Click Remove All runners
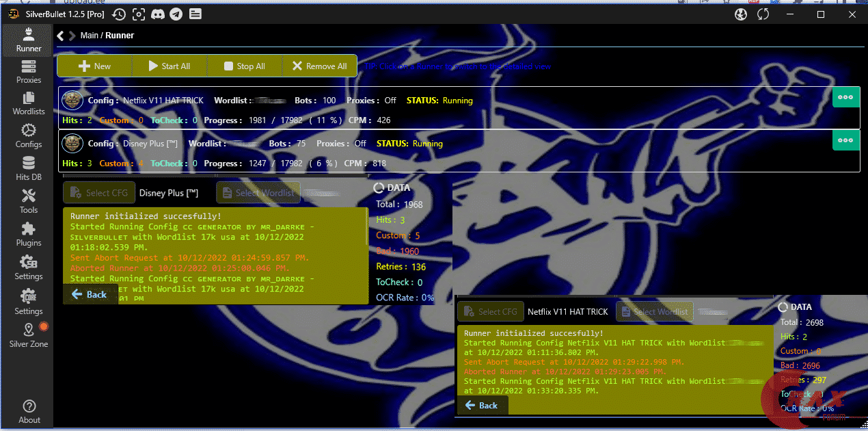This screenshot has height=431, width=868. (x=319, y=66)
